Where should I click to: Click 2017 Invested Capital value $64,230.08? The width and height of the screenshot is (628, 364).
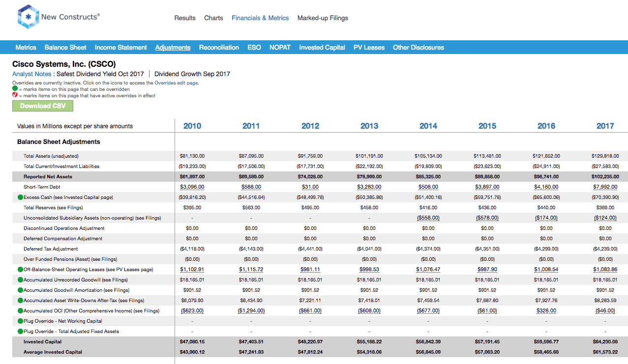click(605, 342)
